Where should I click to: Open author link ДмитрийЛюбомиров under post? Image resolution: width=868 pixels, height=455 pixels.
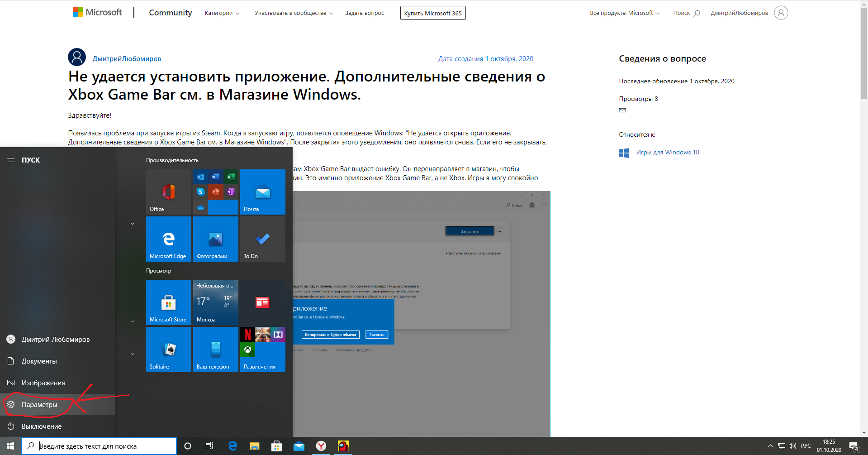(x=127, y=59)
